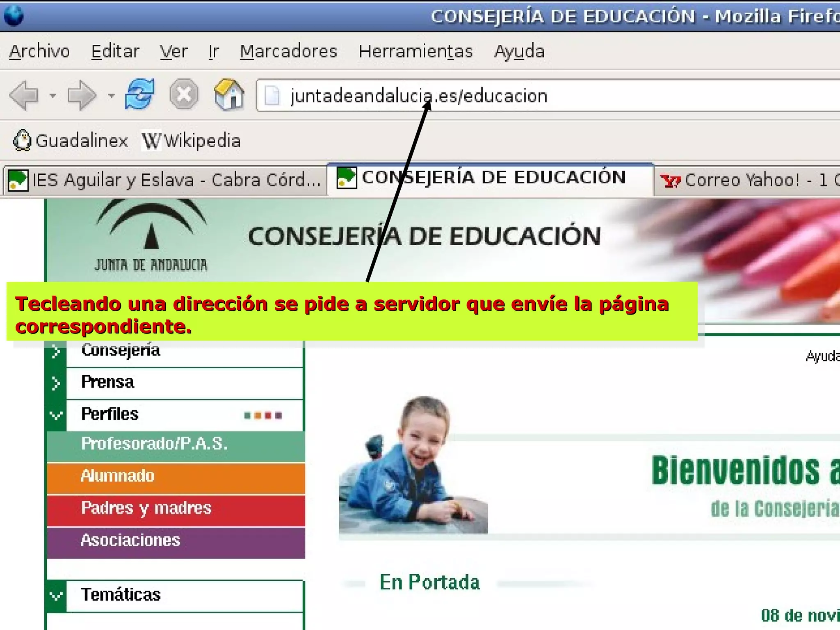
Task: Open the orange Alumnado profile link
Action: click(x=117, y=476)
